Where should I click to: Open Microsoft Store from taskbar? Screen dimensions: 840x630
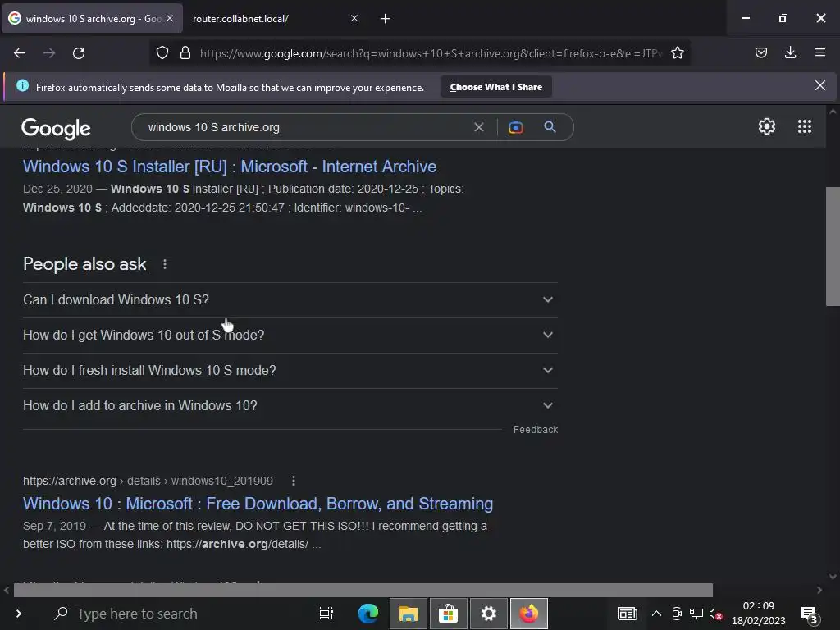[x=449, y=614]
